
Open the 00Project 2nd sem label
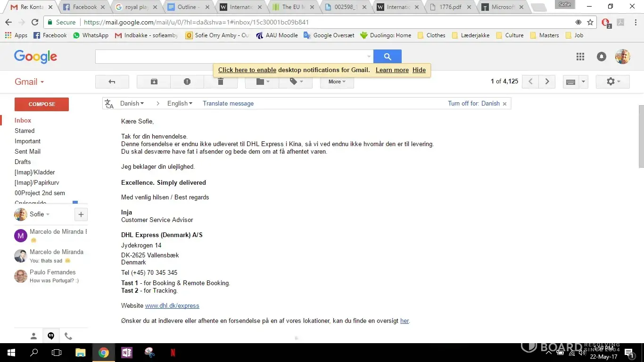click(40, 193)
